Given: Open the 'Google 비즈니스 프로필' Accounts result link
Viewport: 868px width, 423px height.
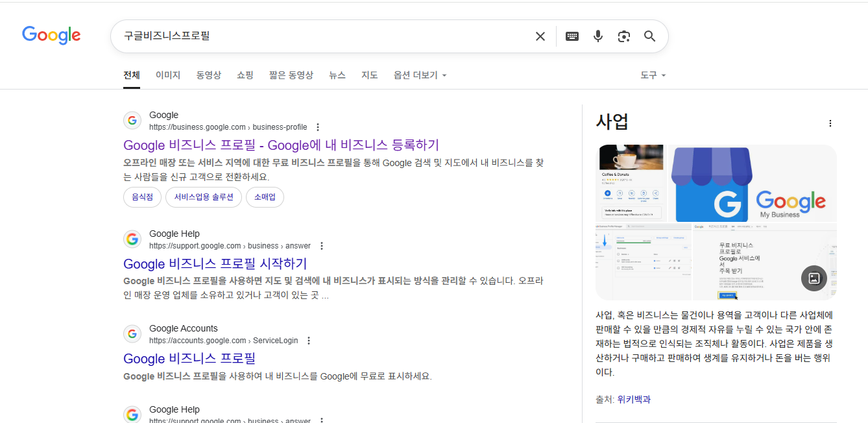Looking at the screenshot, I should [x=189, y=359].
